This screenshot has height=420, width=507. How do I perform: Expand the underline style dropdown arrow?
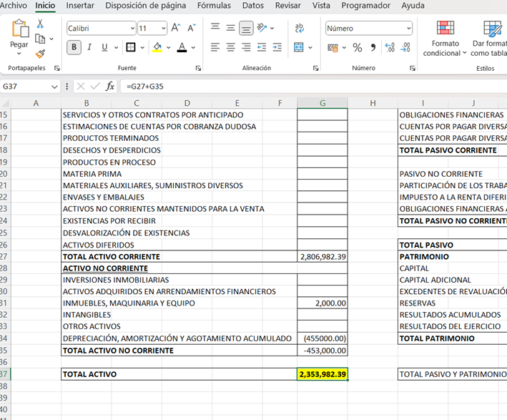click(x=116, y=47)
